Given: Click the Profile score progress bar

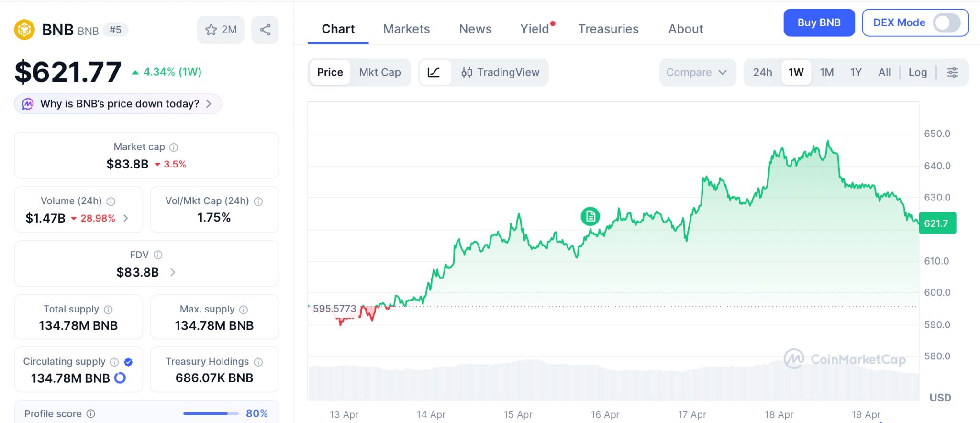Looking at the screenshot, I should [x=211, y=413].
